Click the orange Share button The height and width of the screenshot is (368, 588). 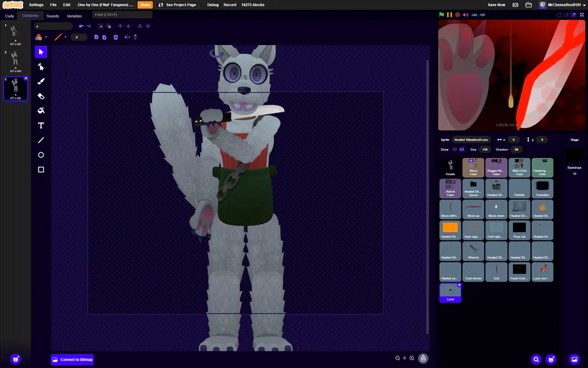coord(145,5)
